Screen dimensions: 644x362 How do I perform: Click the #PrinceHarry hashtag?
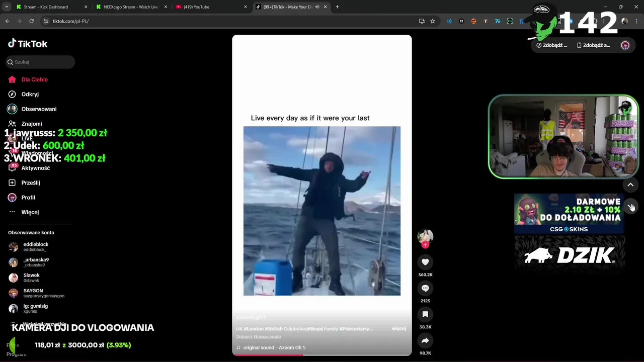(354, 328)
